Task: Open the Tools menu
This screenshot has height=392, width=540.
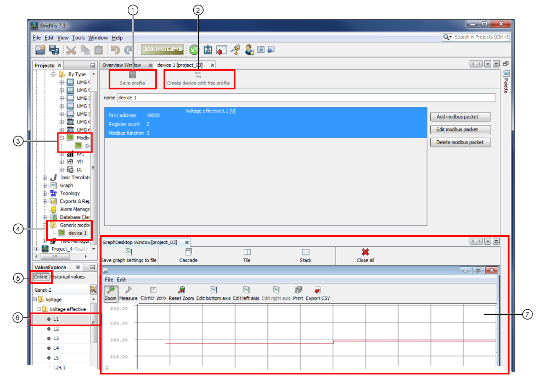Action: coord(78,38)
